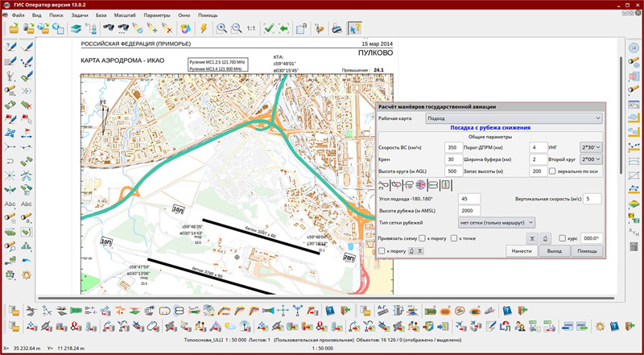Image resolution: width=644 pixels, height=355 pixels.
Task: Check 'к порогу' next to Привязать схему
Action: coord(421,238)
